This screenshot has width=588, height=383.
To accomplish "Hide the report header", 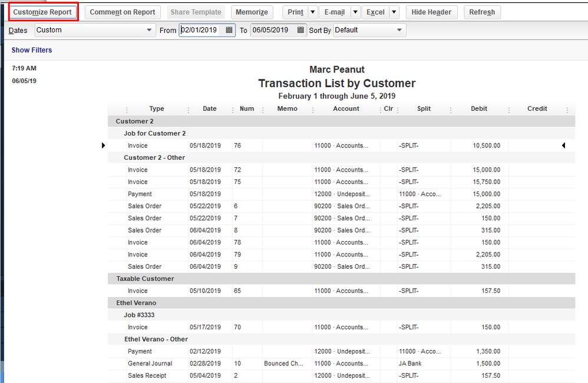I will point(431,12).
